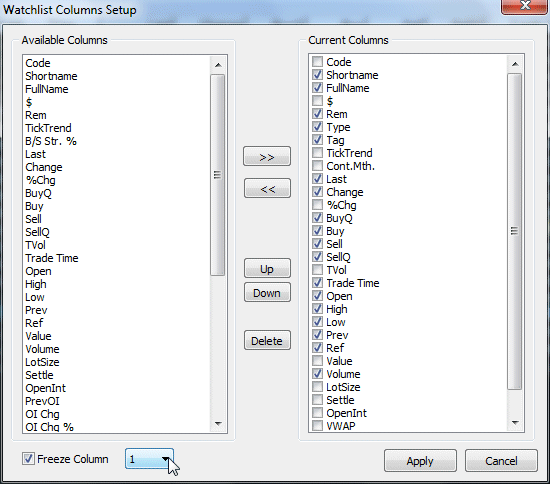550x484 pixels.
Task: Click the Cancel button
Action: click(501, 461)
